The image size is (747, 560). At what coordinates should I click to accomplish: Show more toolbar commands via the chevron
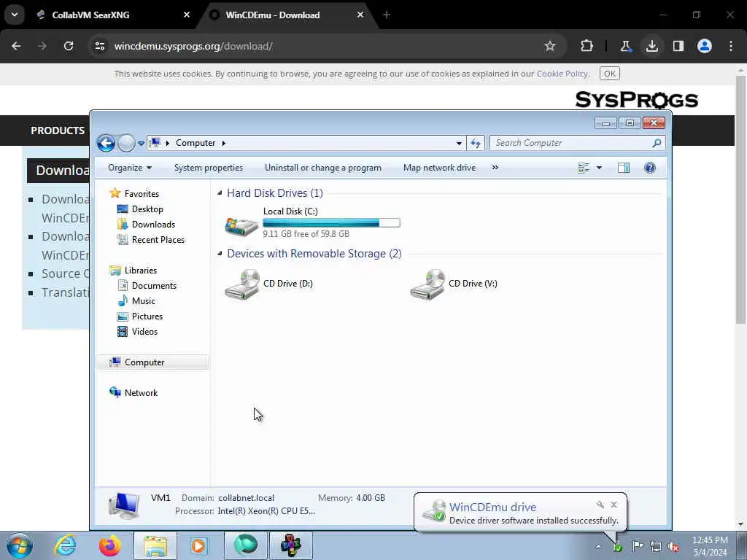coord(495,168)
